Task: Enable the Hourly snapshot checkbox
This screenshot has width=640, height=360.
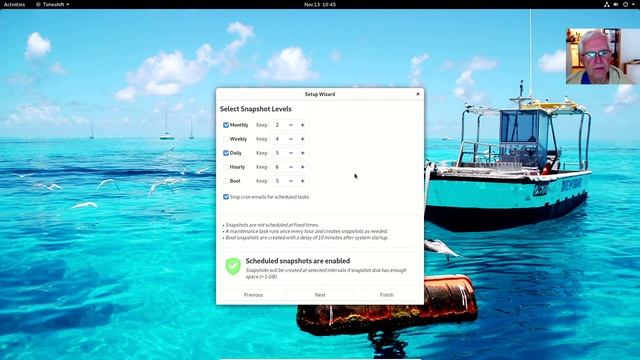Action: pos(226,167)
